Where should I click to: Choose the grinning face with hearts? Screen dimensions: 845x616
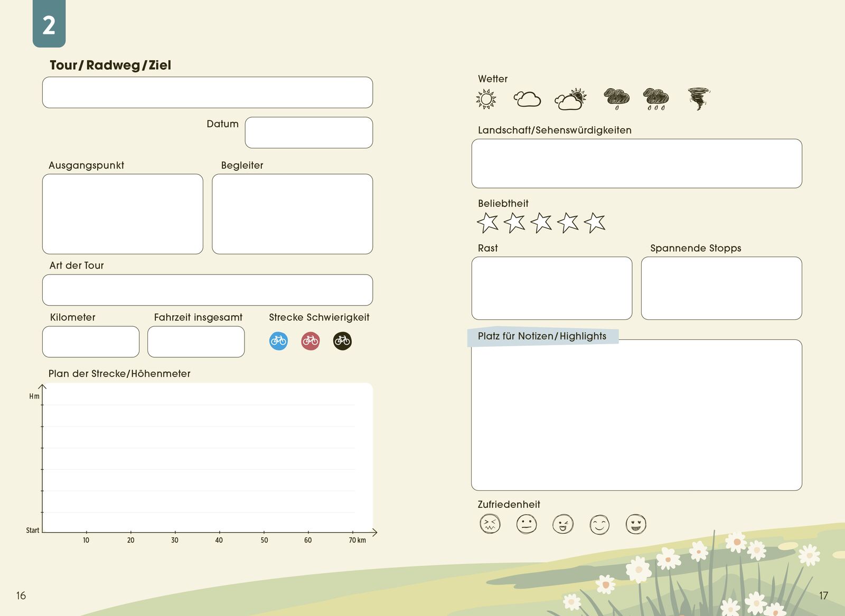click(x=636, y=524)
